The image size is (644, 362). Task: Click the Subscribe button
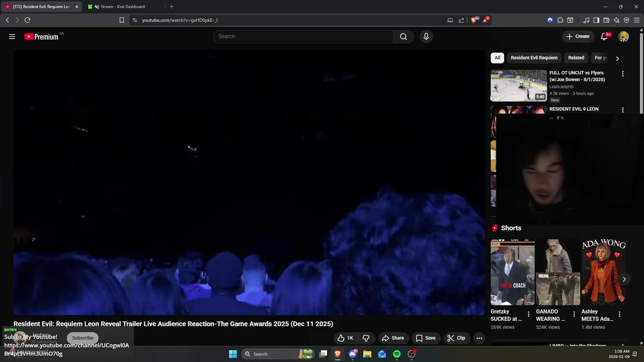[x=83, y=338]
